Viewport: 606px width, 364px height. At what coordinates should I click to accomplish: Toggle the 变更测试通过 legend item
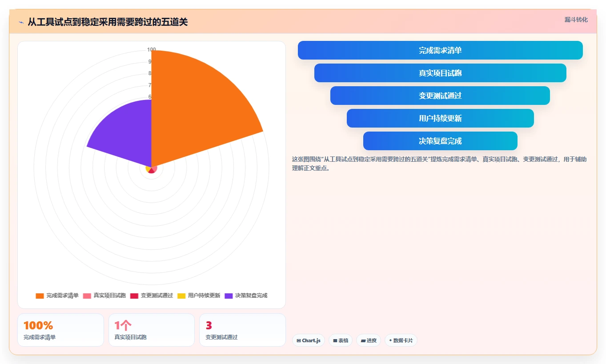(152, 296)
